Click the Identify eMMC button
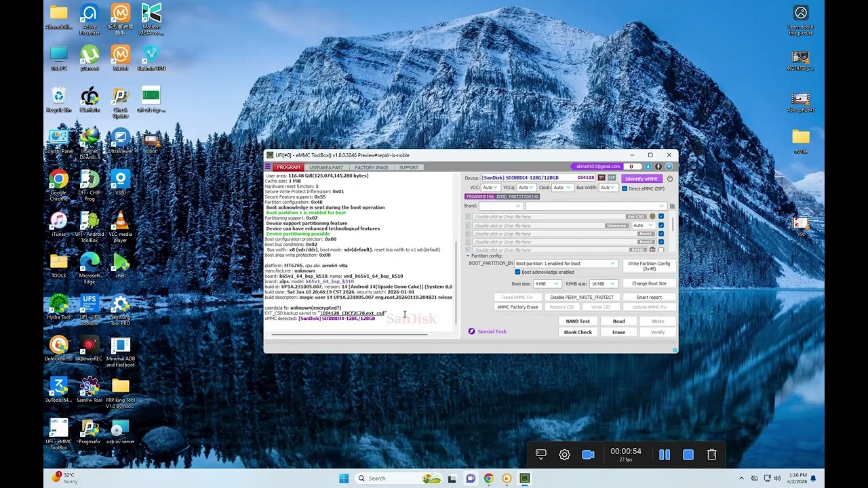 tap(642, 179)
